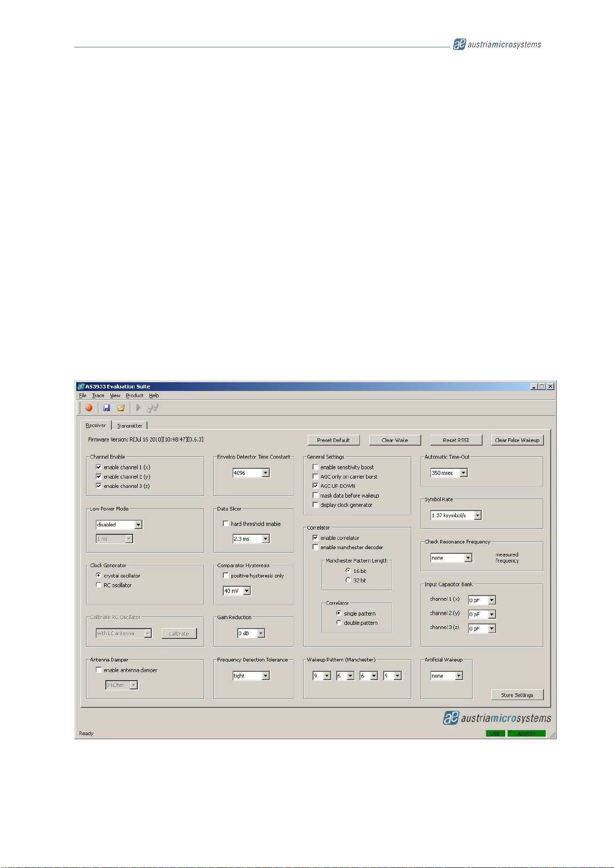Click the measured frequency label
This screenshot has width=614, height=868.
[507, 558]
